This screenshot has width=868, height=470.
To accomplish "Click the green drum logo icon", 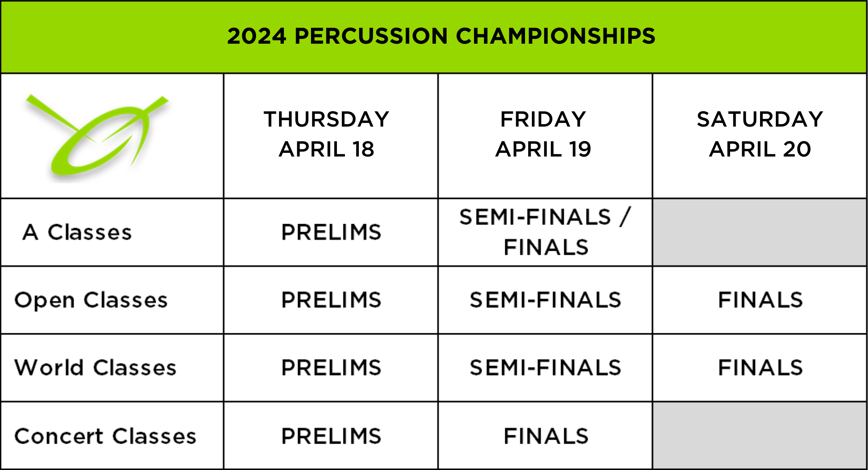I will (x=97, y=136).
